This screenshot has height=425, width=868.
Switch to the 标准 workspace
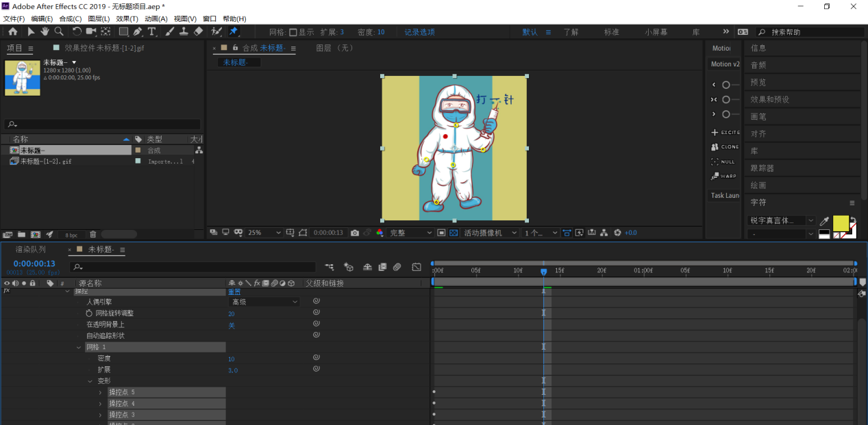click(x=611, y=32)
